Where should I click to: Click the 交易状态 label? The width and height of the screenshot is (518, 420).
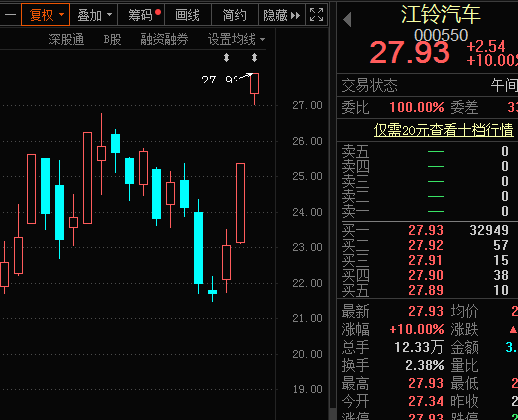tap(369, 85)
